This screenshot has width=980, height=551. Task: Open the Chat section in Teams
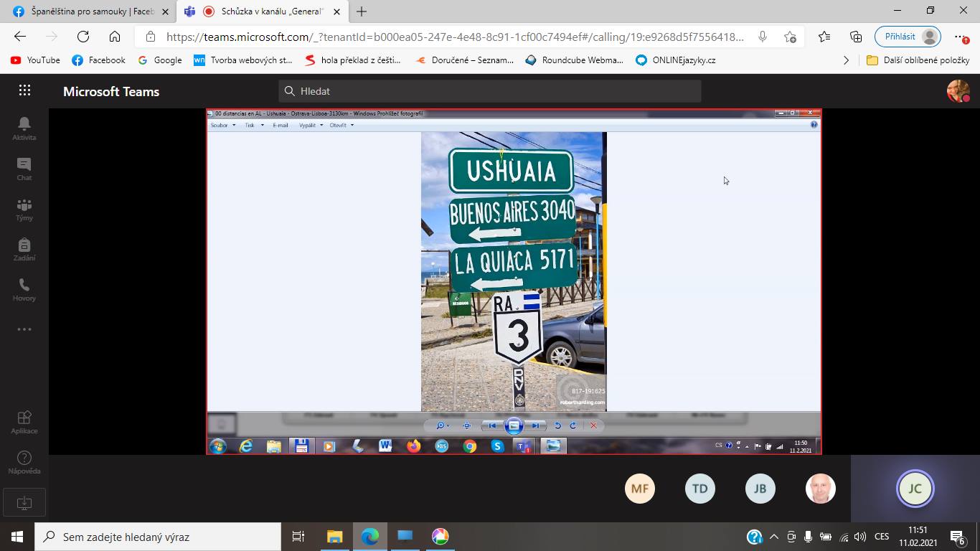click(24, 169)
